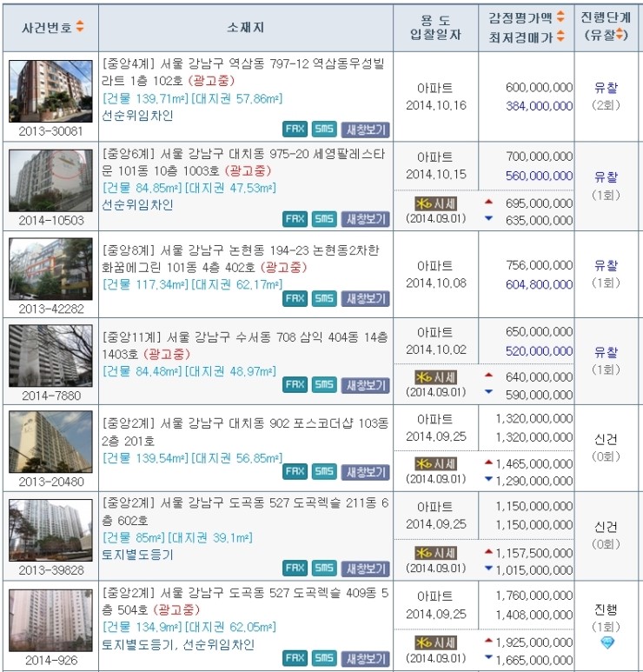
Task: Open 새창보기 for case 2013-20480
Action: (366, 472)
